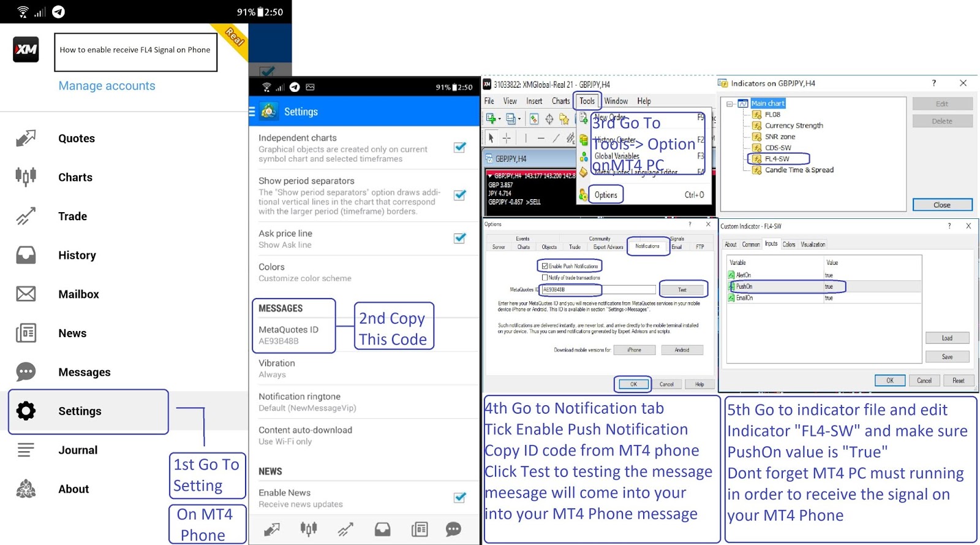Tap Notification ringtone setting row
Screen dimensions: 980x545
point(365,402)
